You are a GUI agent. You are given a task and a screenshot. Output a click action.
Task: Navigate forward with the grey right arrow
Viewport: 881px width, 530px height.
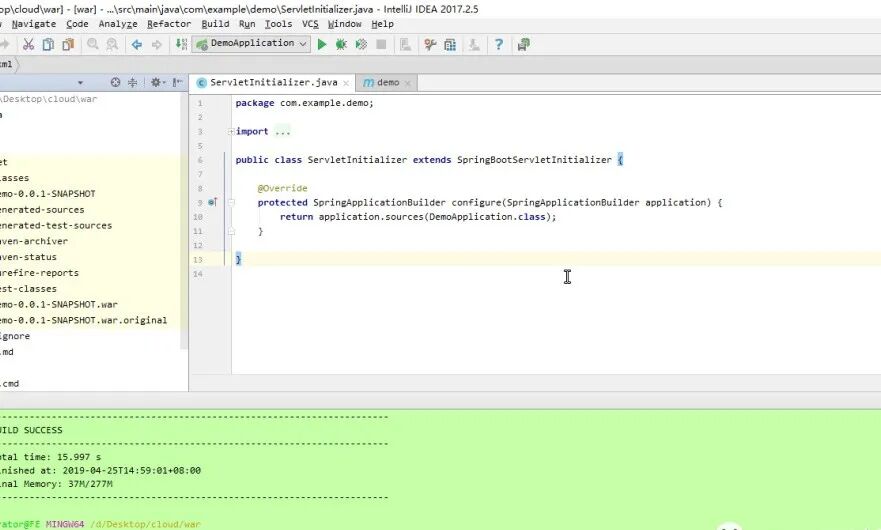[157, 44]
